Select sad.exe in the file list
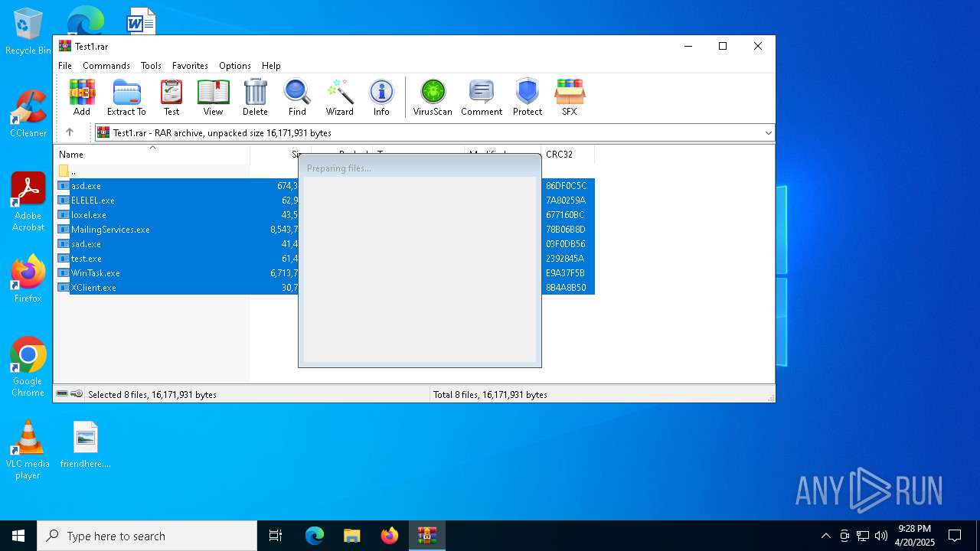Screen dimensions: 980x551 point(86,244)
